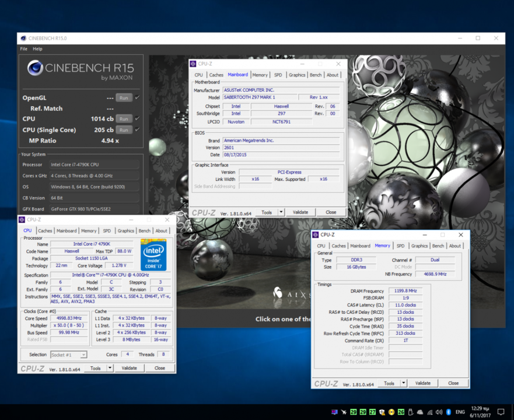Image resolution: width=514 pixels, height=420 pixels.
Task: Run the CPU benchmark in Cinebench
Action: (x=124, y=118)
